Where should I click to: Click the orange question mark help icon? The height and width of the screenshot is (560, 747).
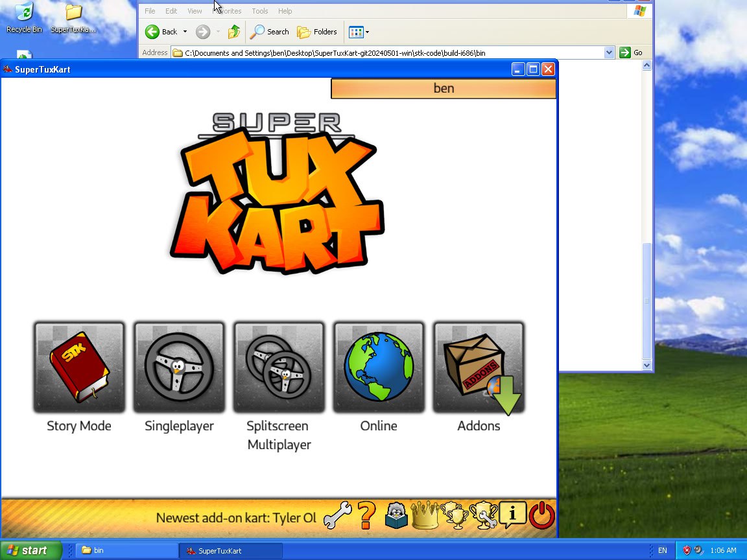point(366,515)
